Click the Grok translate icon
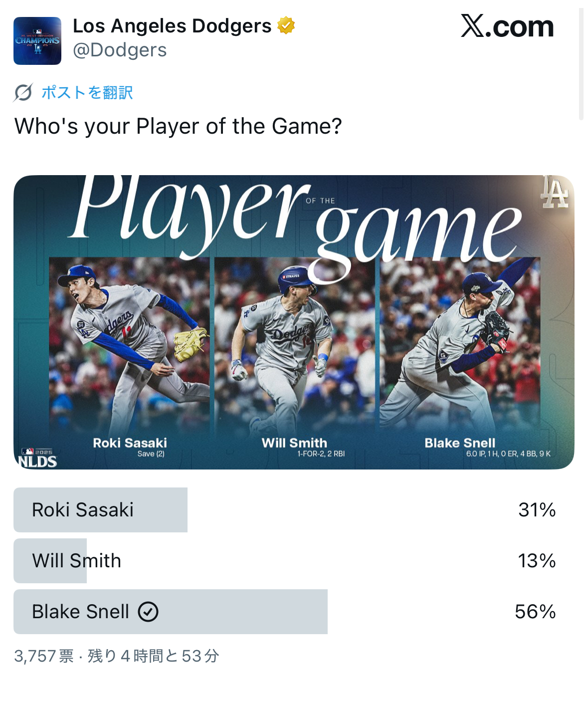The height and width of the screenshot is (713, 588). click(23, 92)
